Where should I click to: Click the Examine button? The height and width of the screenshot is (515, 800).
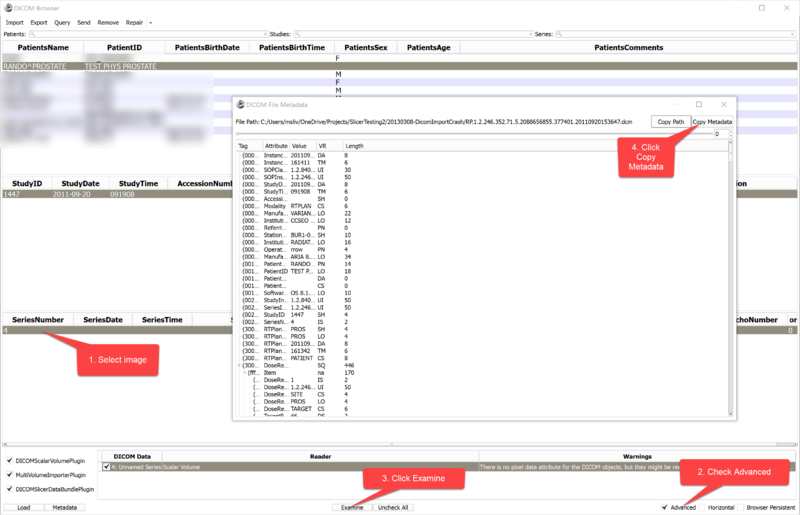tap(352, 507)
